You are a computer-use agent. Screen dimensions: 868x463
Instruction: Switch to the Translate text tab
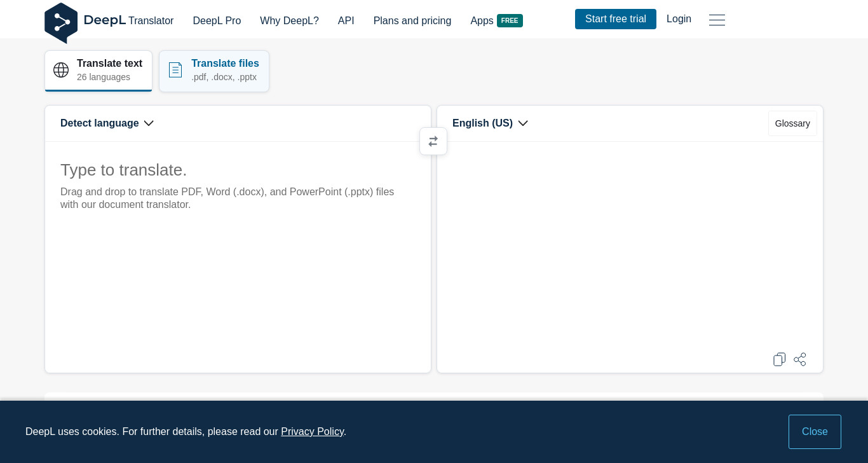coord(98,71)
